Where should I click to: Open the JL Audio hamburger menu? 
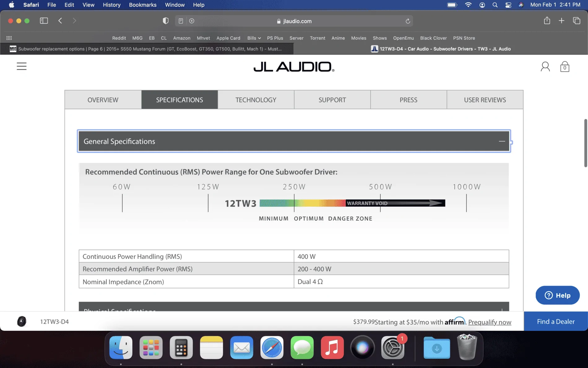[21, 66]
